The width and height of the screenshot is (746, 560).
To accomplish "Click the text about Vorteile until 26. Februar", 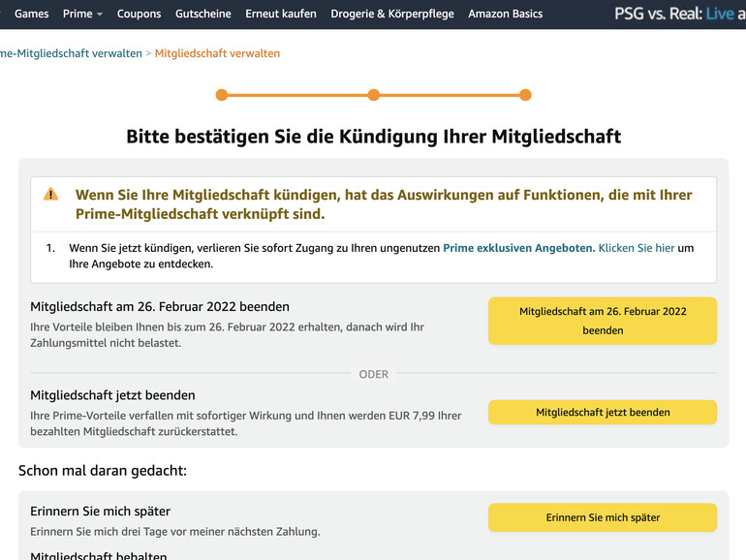I will [x=227, y=335].
